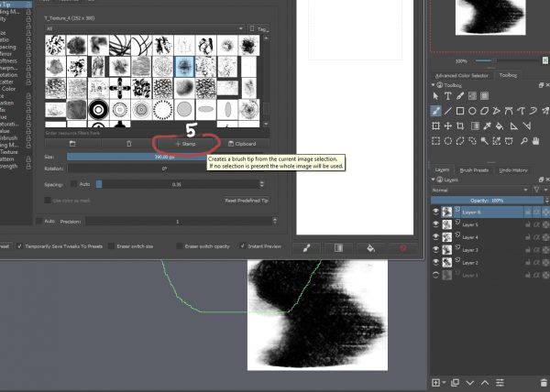This screenshot has height=392, width=550.
Task: Activate the Move tool
Action: tap(449, 125)
